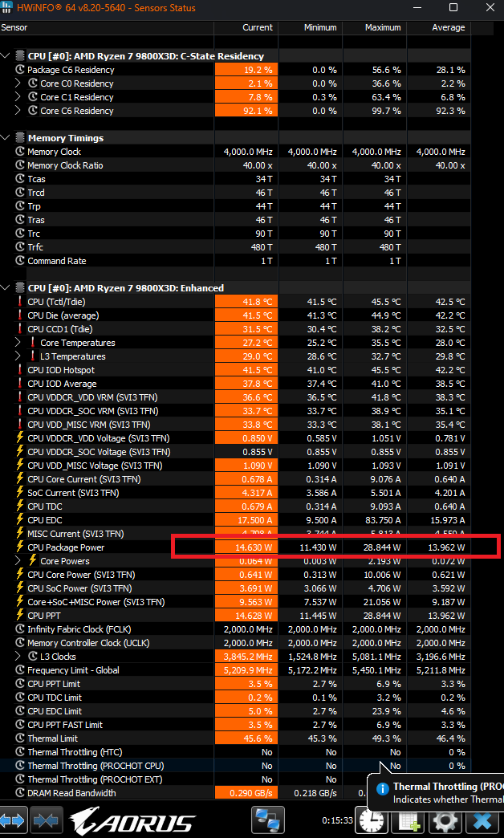Open the network remote monitoring icon
This screenshot has height=838, width=504.
[267, 820]
